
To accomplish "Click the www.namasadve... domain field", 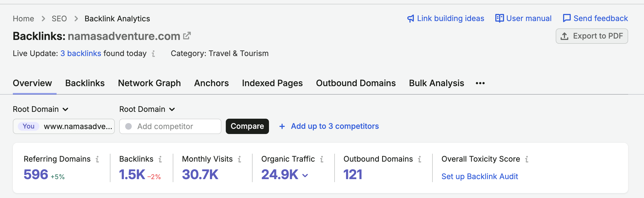I will (64, 126).
